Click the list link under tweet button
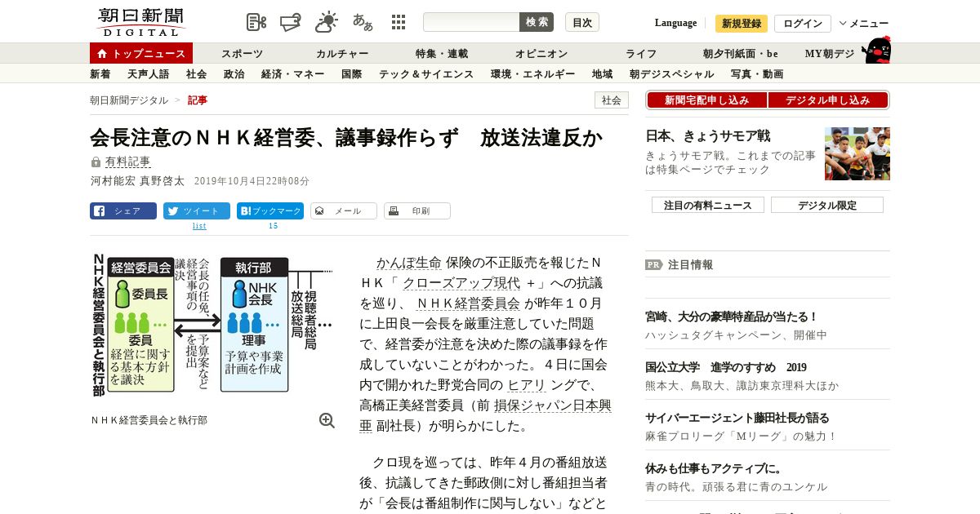Image resolution: width=980 pixels, height=514 pixels. 199,226
